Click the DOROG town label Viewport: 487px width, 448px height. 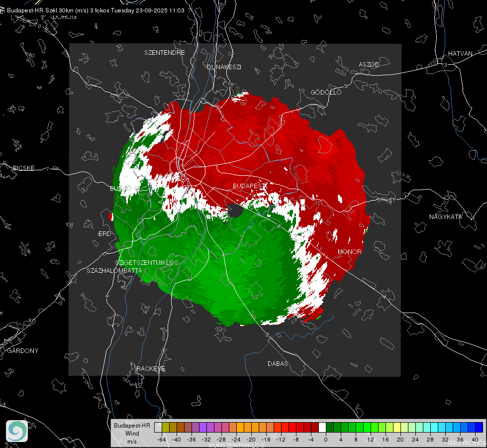click(x=65, y=17)
